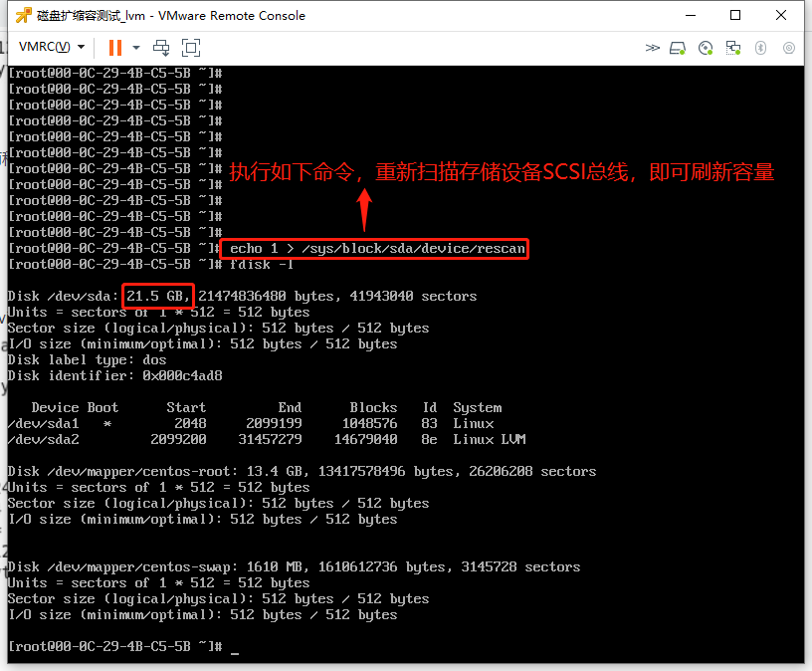The height and width of the screenshot is (671, 812).
Task: Expand the hidden device icons chevron
Action: coord(653,48)
